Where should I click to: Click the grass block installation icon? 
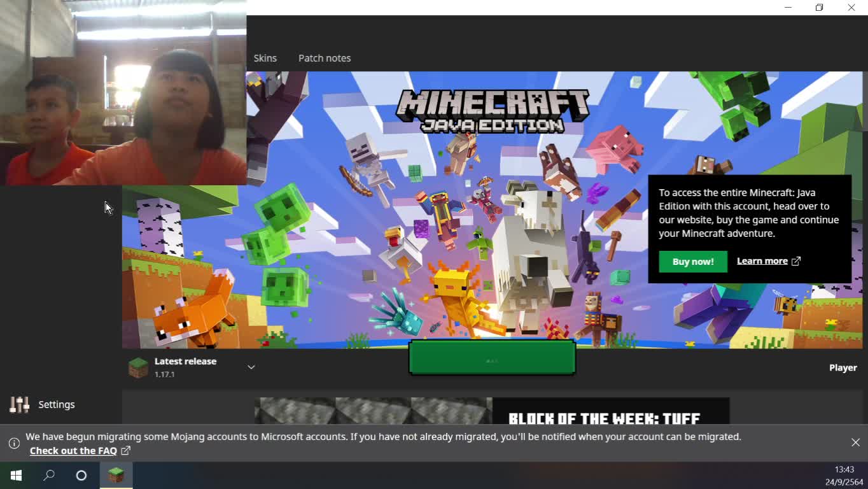(x=138, y=367)
